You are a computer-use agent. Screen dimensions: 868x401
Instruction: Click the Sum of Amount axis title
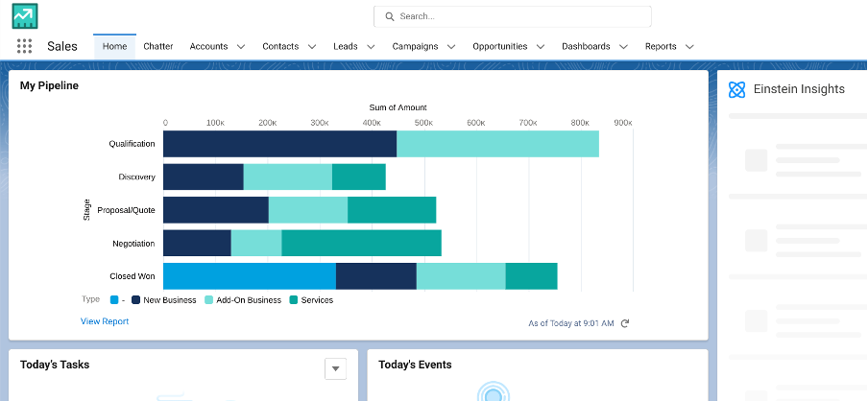(398, 107)
